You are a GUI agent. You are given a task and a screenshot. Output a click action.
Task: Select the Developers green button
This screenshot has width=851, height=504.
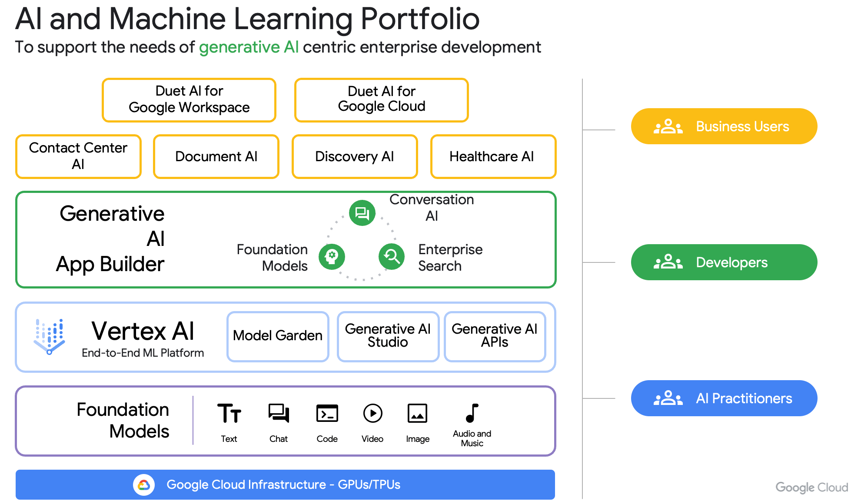pos(724,262)
